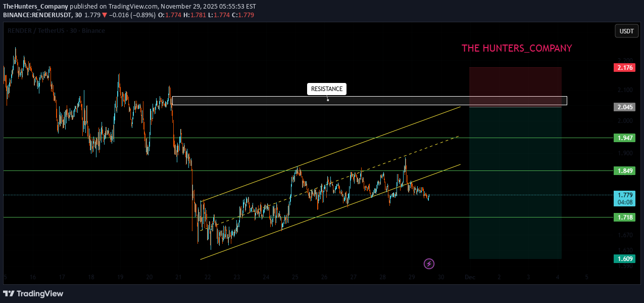Image resolution: width=644 pixels, height=303 pixels.
Task: Click the gray 2.045 entry price label
Action: click(x=624, y=107)
